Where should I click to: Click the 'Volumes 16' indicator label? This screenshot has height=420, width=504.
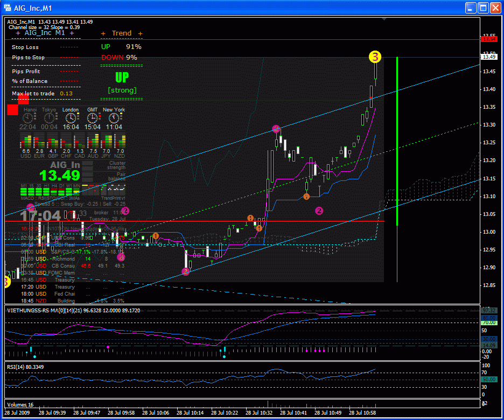pyautogui.click(x=20, y=404)
